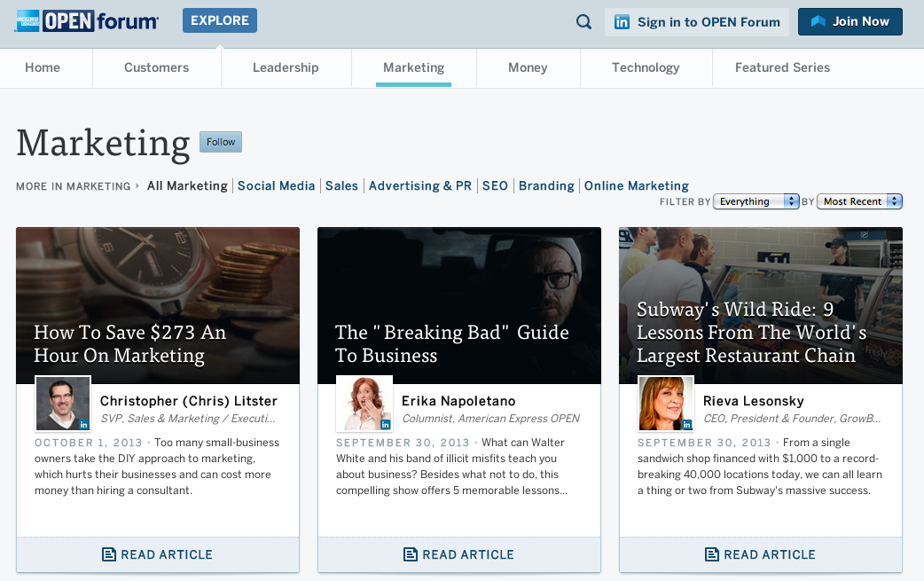Click 'Columnist, American Express OPEN' subtitle
The width and height of the screenshot is (924, 581).
tap(491, 419)
